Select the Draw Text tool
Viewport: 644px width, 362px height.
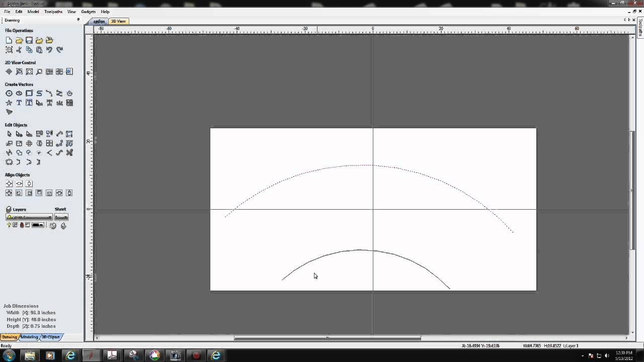[x=19, y=103]
